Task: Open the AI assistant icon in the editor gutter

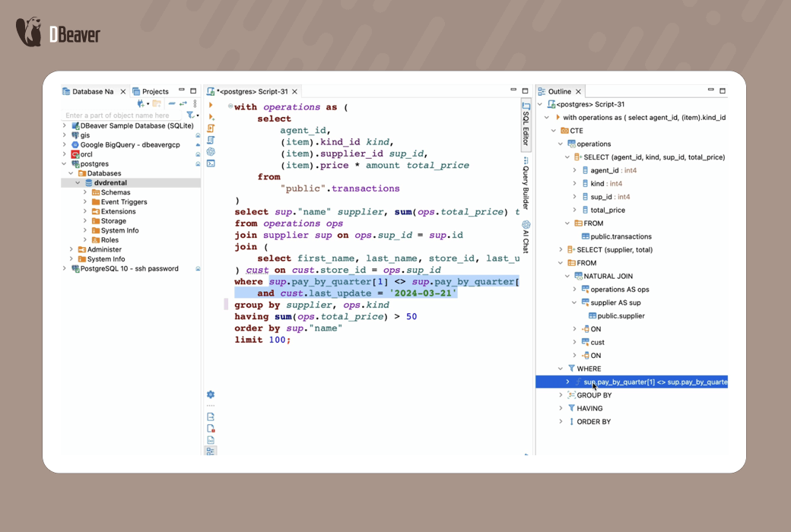Action: pos(211,152)
